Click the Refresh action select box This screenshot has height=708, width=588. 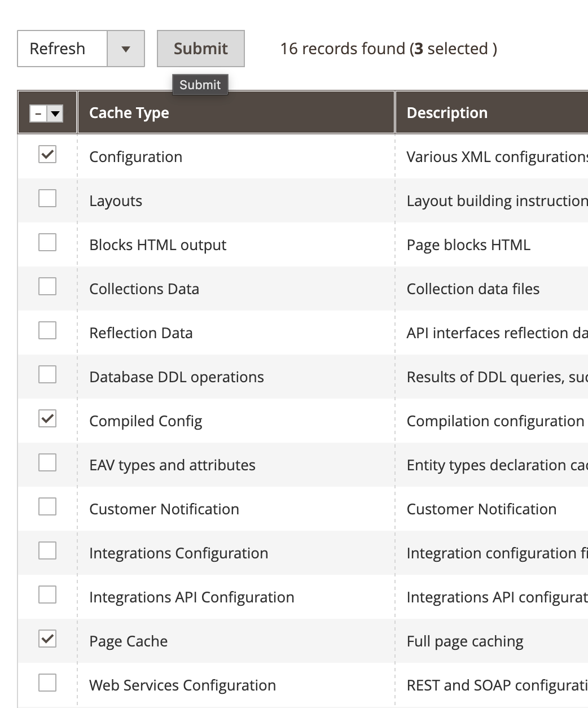point(62,49)
